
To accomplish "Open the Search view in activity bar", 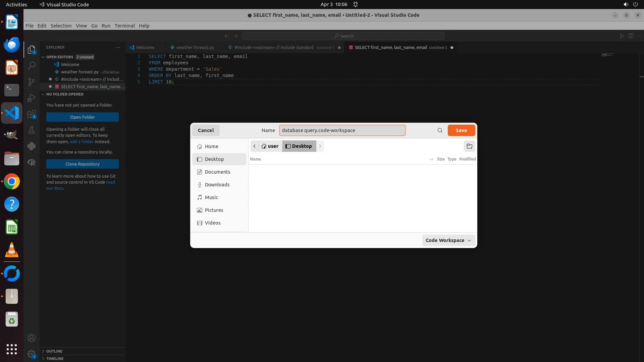I will pyautogui.click(x=32, y=65).
